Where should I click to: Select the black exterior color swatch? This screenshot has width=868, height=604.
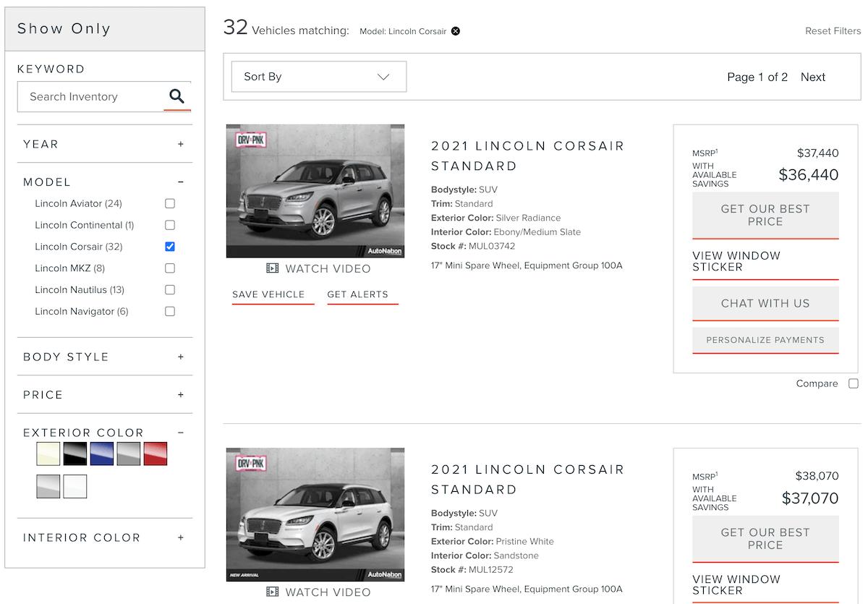coord(75,454)
